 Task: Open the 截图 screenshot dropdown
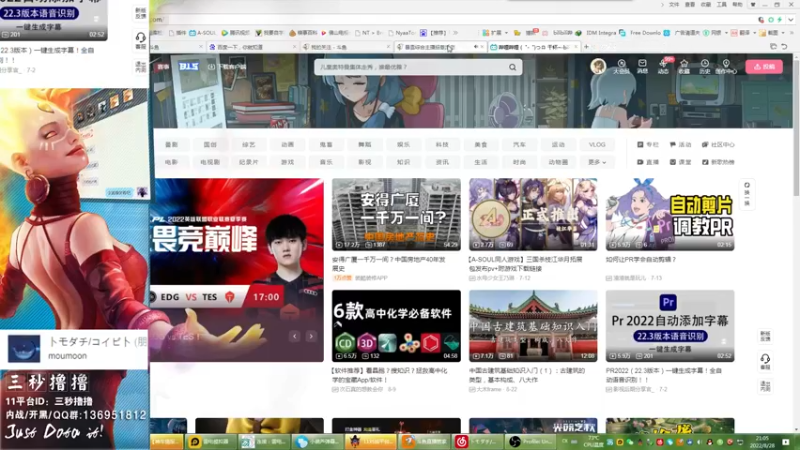click(x=772, y=33)
